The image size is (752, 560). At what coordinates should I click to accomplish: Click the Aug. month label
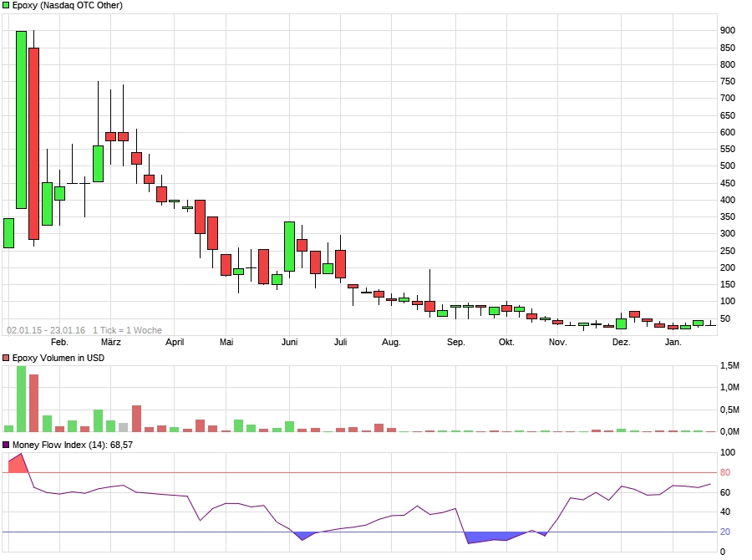(391, 342)
